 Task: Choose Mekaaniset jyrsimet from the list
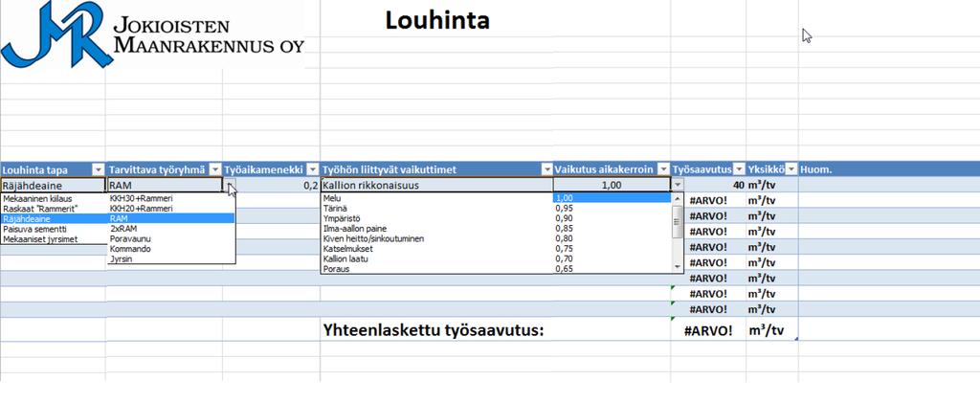pos(40,239)
